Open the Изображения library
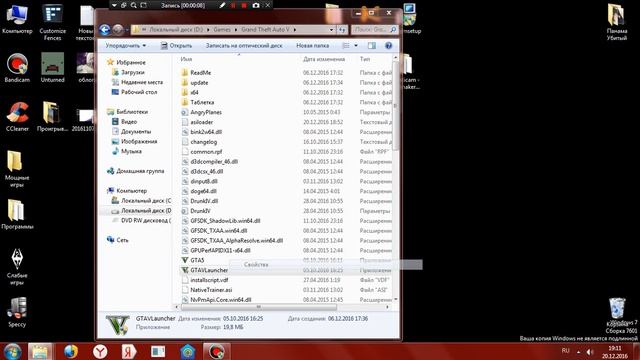The width and height of the screenshot is (640, 360). [x=139, y=141]
